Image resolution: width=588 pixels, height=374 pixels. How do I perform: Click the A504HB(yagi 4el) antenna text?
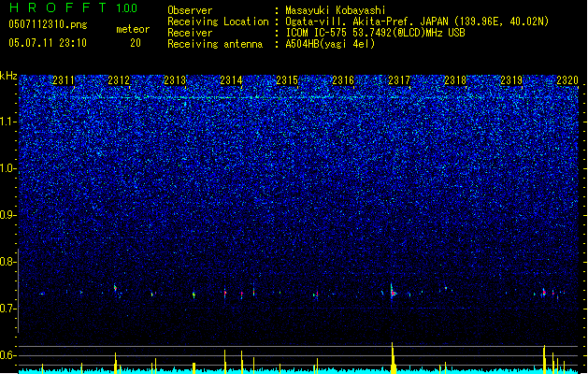tap(330, 44)
